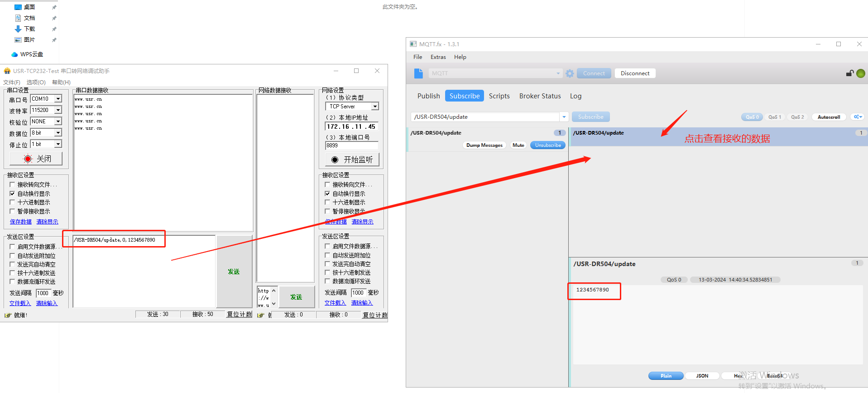Select the QoS 1 option
The image size is (868, 393).
point(774,117)
